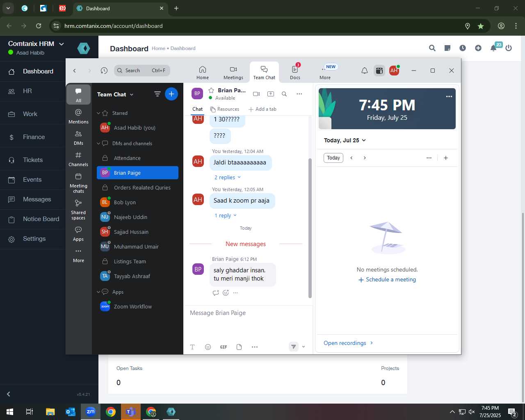This screenshot has width=525, height=420.
Task: Open chat header more options ellipsis
Action: 299,94
